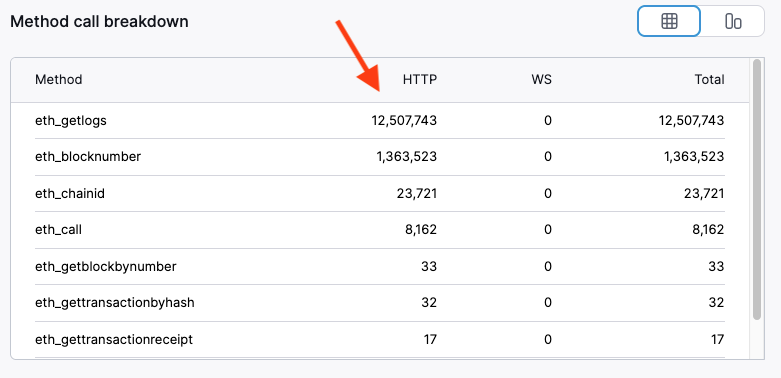781x378 pixels.
Task: Select the eth_gettransactionbyhash method name
Action: [x=115, y=303]
